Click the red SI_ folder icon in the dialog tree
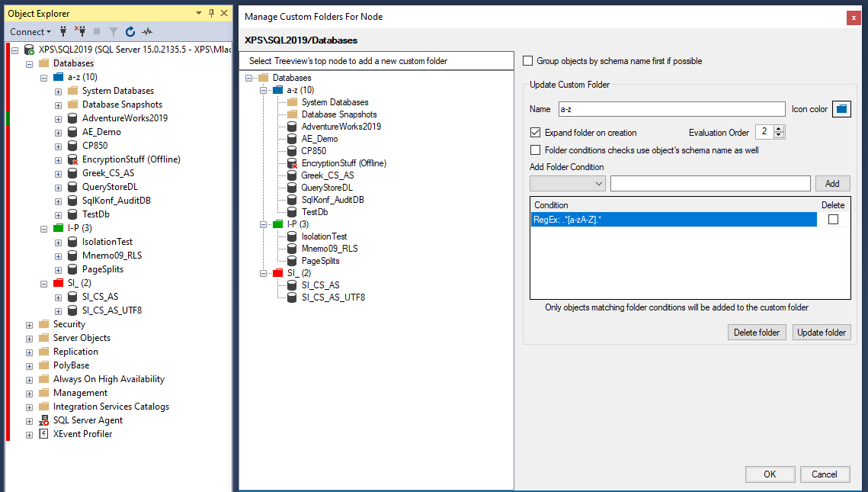 [x=278, y=272]
